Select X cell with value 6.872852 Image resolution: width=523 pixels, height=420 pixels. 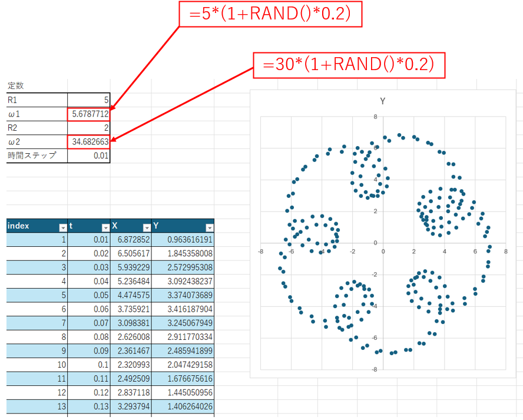[x=130, y=240]
